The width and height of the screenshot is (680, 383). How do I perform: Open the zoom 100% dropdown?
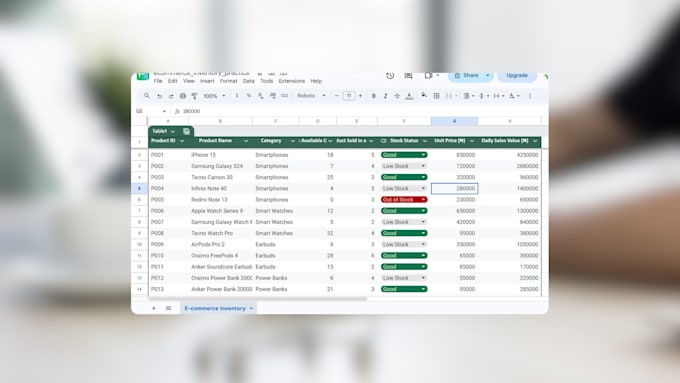click(x=214, y=96)
